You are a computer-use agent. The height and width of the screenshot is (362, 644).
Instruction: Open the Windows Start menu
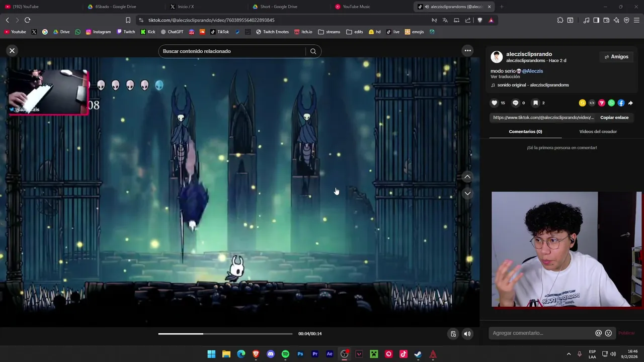coord(211,354)
